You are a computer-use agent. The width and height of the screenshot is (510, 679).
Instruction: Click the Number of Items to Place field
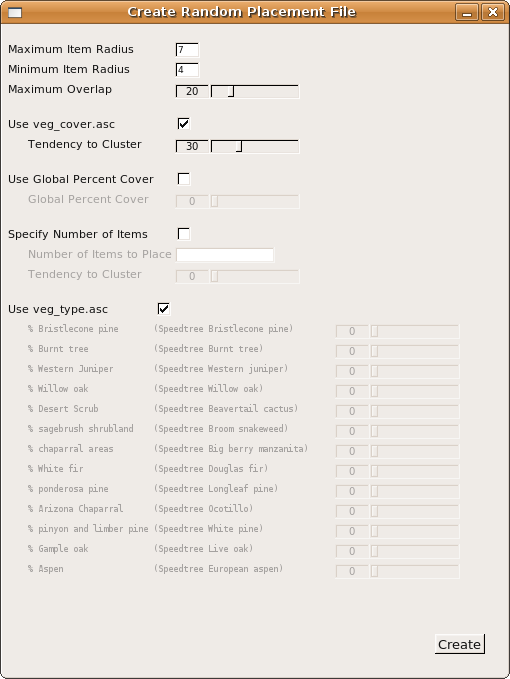pyautogui.click(x=225, y=255)
